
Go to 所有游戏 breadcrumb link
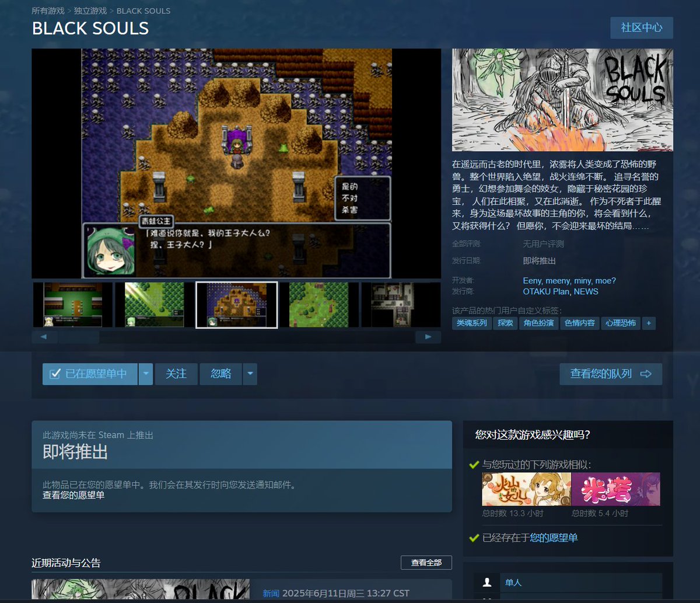pyautogui.click(x=48, y=11)
